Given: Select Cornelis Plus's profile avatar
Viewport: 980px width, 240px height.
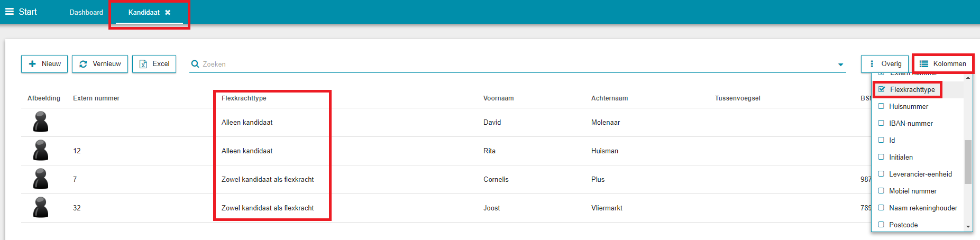Looking at the screenshot, I should click(41, 179).
